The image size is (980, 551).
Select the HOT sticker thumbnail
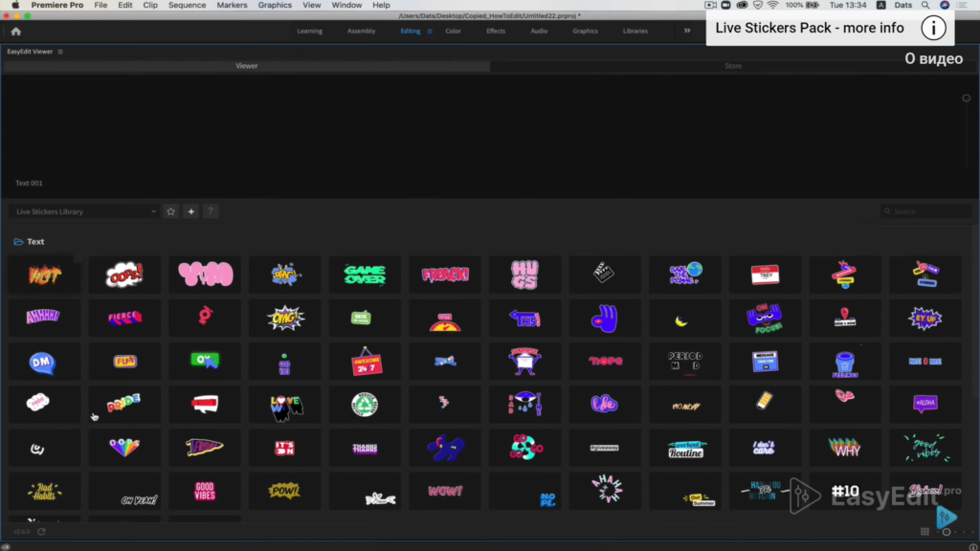coord(44,275)
